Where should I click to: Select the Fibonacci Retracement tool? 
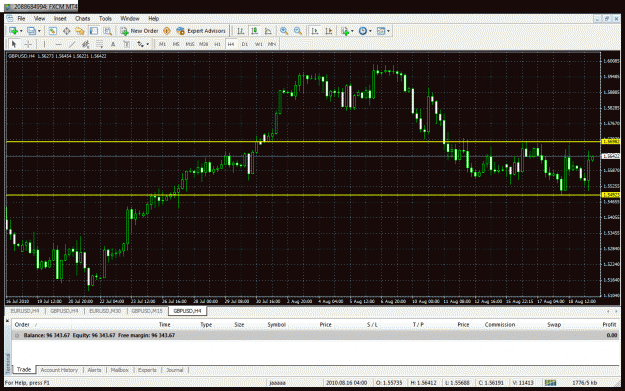[x=99, y=44]
